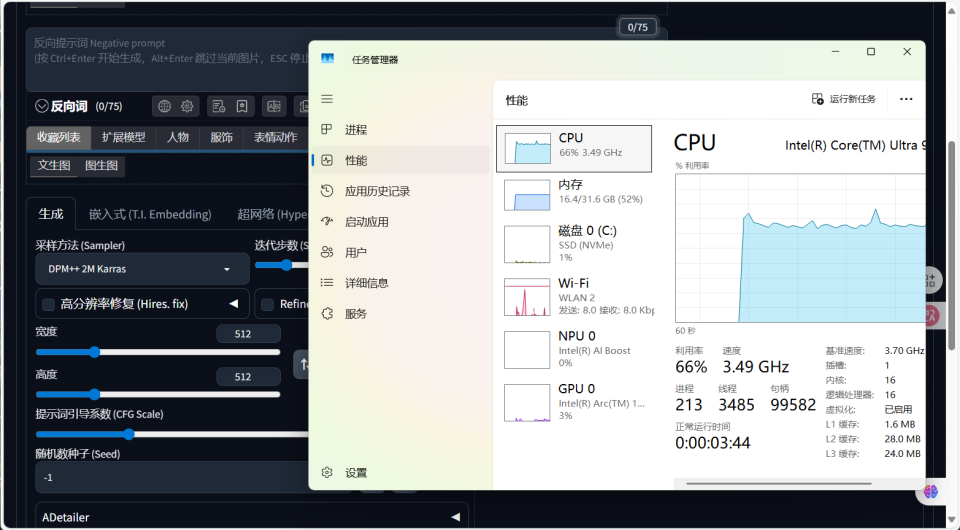Image resolution: width=960 pixels, height=530 pixels.
Task: Open the 启动应用 page
Action: [400, 222]
